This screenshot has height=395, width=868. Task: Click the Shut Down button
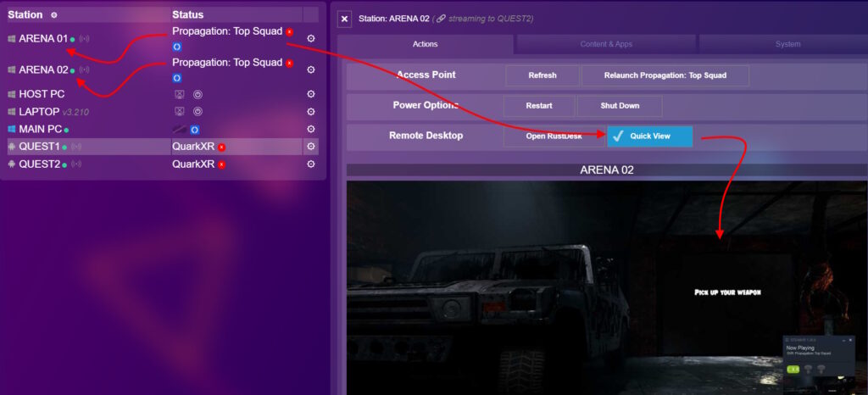[x=620, y=106]
